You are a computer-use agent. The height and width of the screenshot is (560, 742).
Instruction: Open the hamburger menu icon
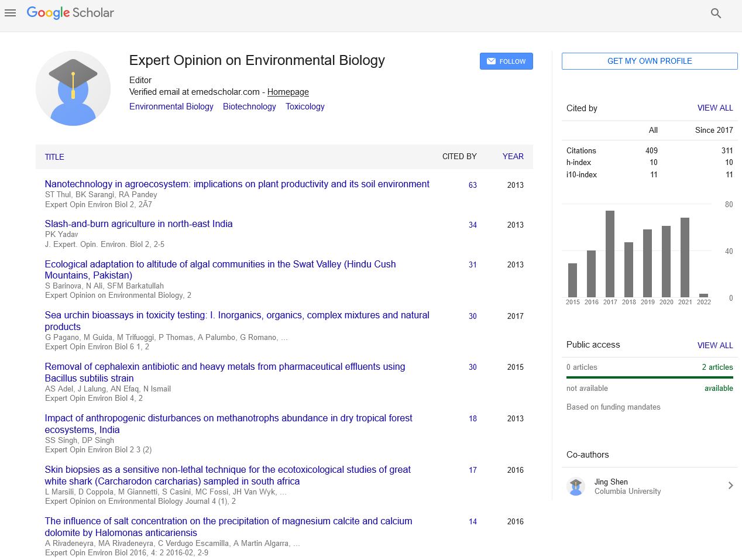pos(10,13)
